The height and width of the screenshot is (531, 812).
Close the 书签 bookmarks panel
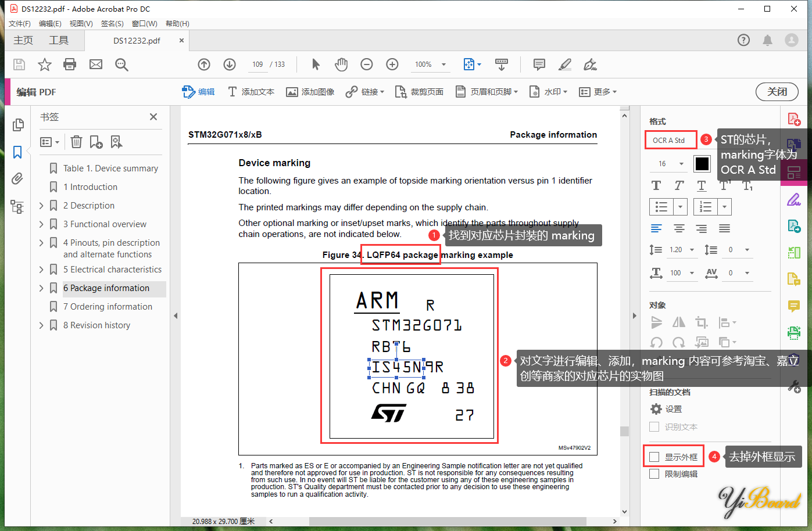click(x=153, y=117)
